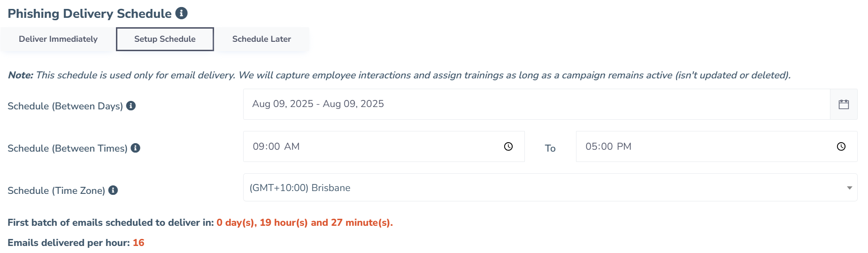Open clock picker in the 05:00 PM field
This screenshot has height=253, width=868.
click(841, 146)
